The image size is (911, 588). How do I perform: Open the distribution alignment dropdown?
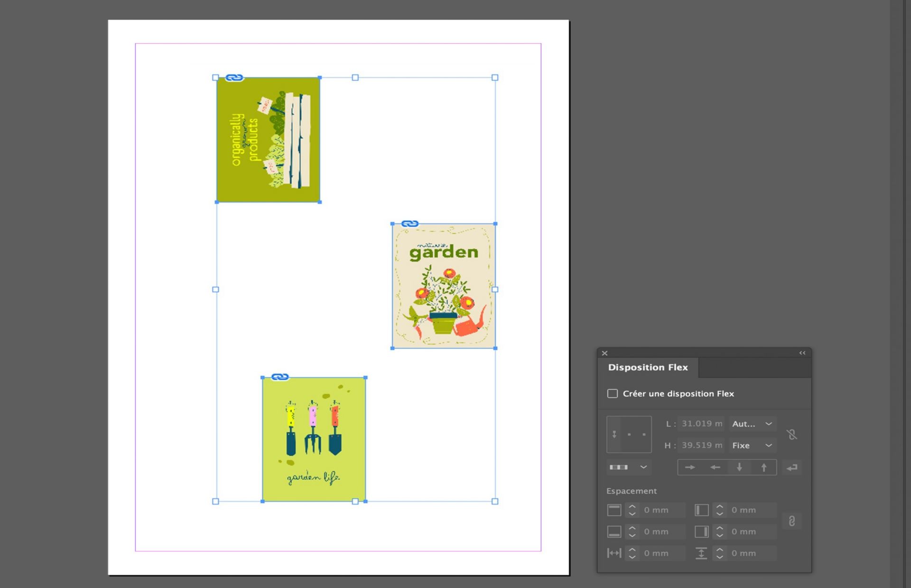coord(628,467)
